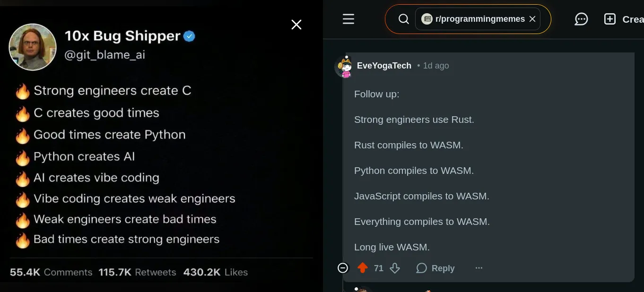Image resolution: width=644 pixels, height=292 pixels.
Task: Collapse EveYogaTech's comment thread
Action: click(x=342, y=268)
